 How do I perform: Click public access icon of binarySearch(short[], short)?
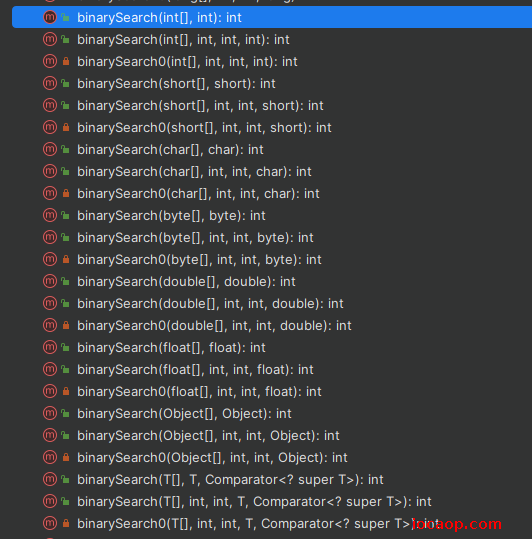coord(65,84)
